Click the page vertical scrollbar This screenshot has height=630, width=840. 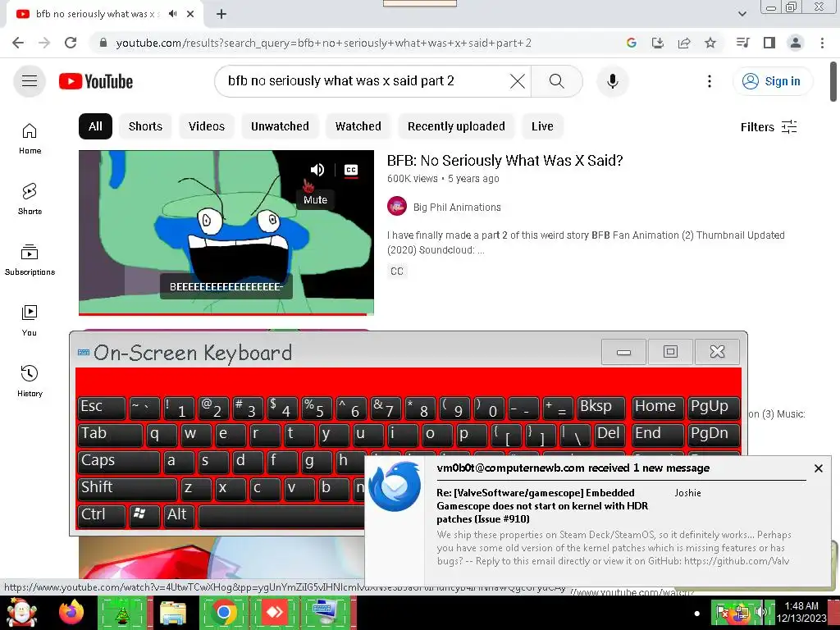click(833, 81)
